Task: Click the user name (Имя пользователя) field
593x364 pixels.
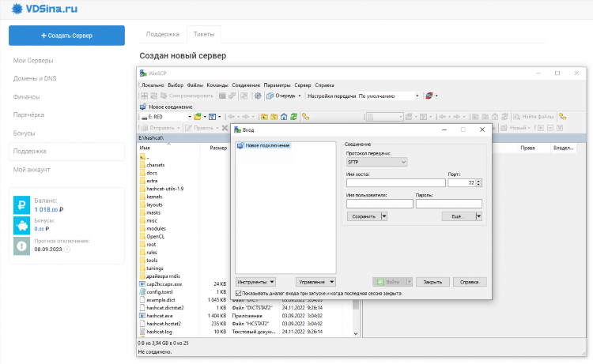Action: point(380,204)
